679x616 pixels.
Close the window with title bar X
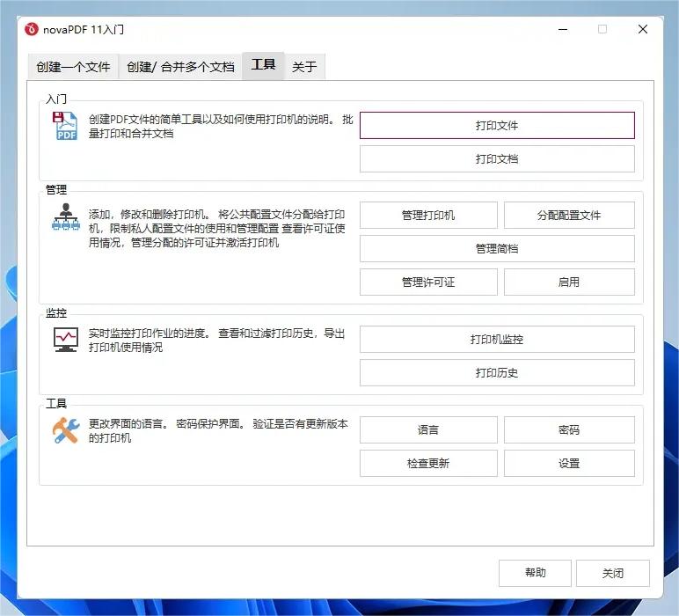(x=643, y=29)
